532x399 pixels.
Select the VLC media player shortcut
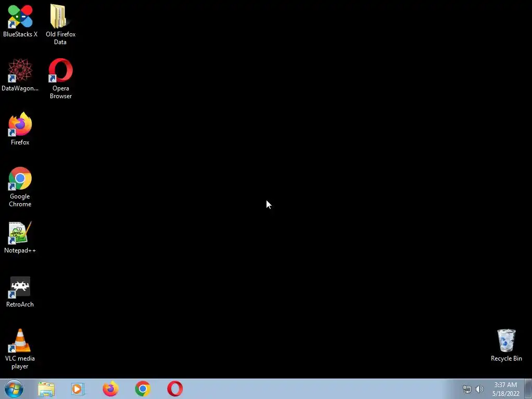tap(20, 349)
